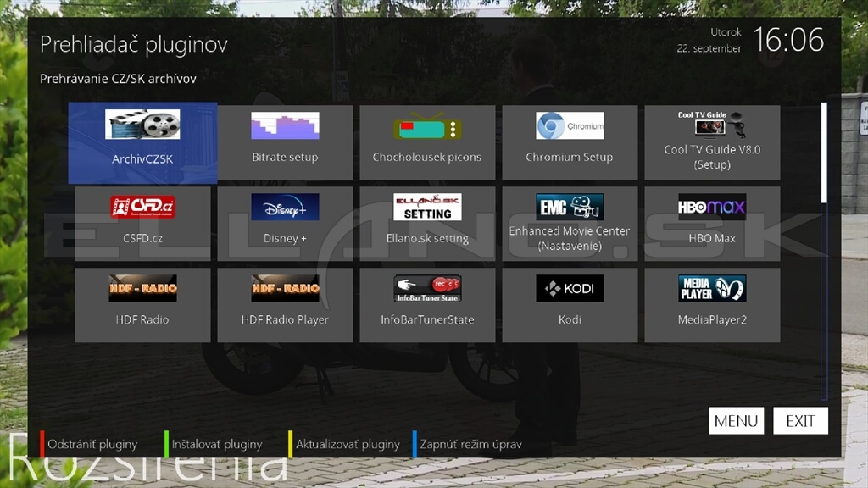Select the Ellano.sk SETTING icon

coord(427,207)
